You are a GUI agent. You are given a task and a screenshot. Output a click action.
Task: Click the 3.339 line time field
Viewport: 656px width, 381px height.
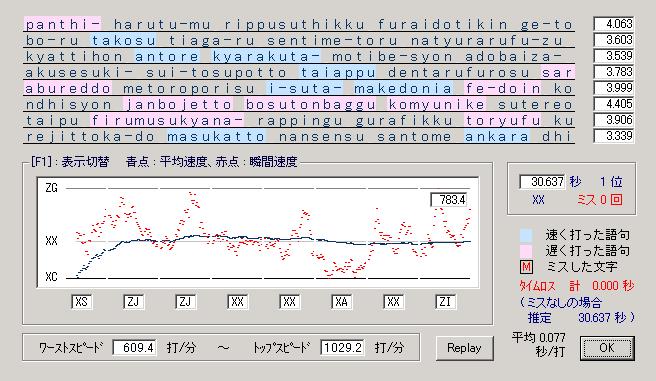pyautogui.click(x=613, y=136)
